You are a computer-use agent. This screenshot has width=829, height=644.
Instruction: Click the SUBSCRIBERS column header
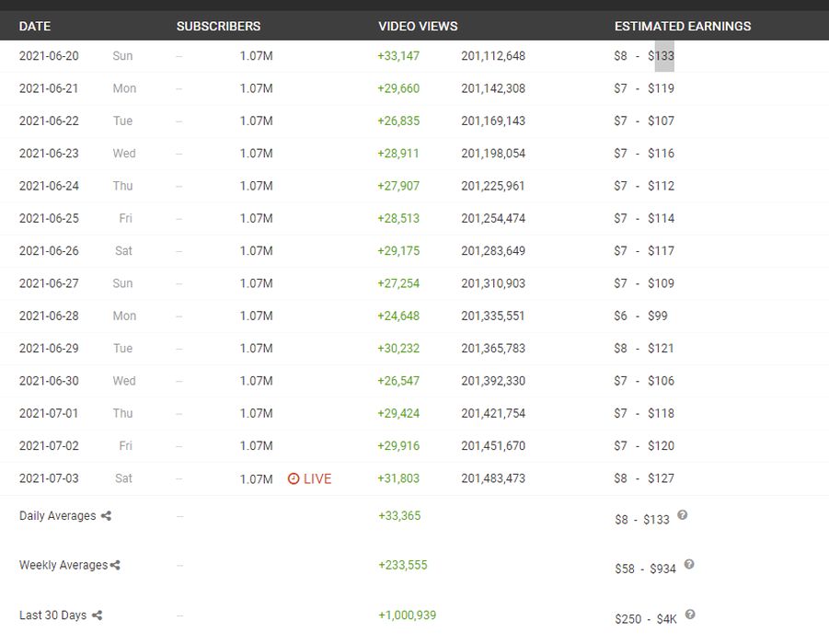(x=218, y=26)
